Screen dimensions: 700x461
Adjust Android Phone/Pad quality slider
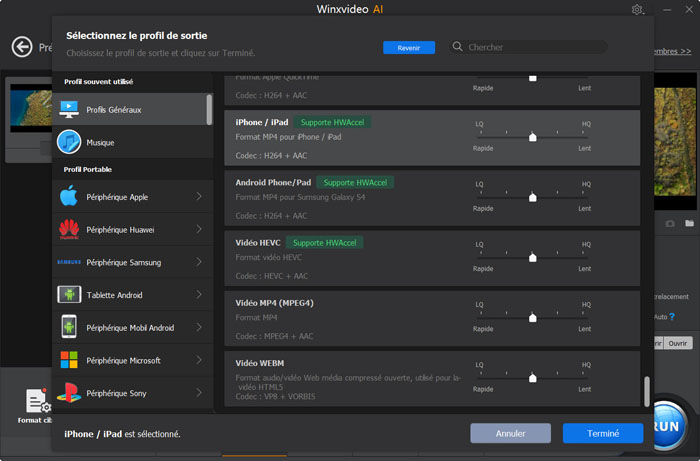[x=532, y=197]
